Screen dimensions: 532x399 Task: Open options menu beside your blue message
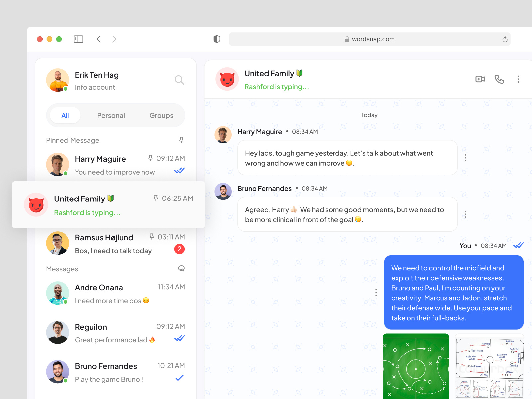point(376,292)
